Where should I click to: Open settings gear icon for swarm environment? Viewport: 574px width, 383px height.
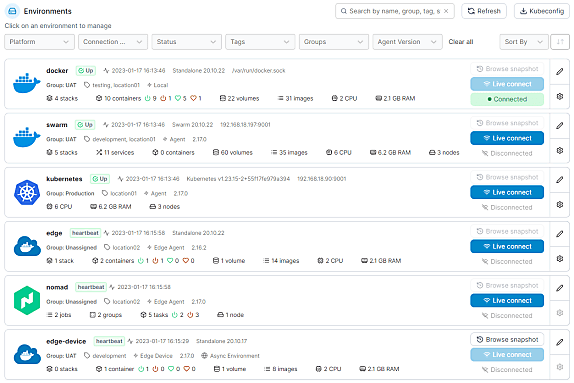tap(559, 150)
